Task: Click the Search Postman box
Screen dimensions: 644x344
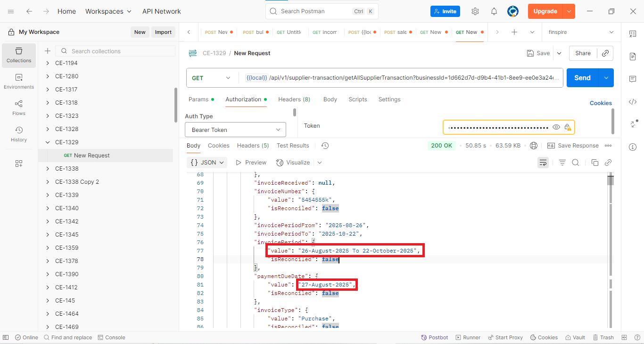Action: coord(322,11)
